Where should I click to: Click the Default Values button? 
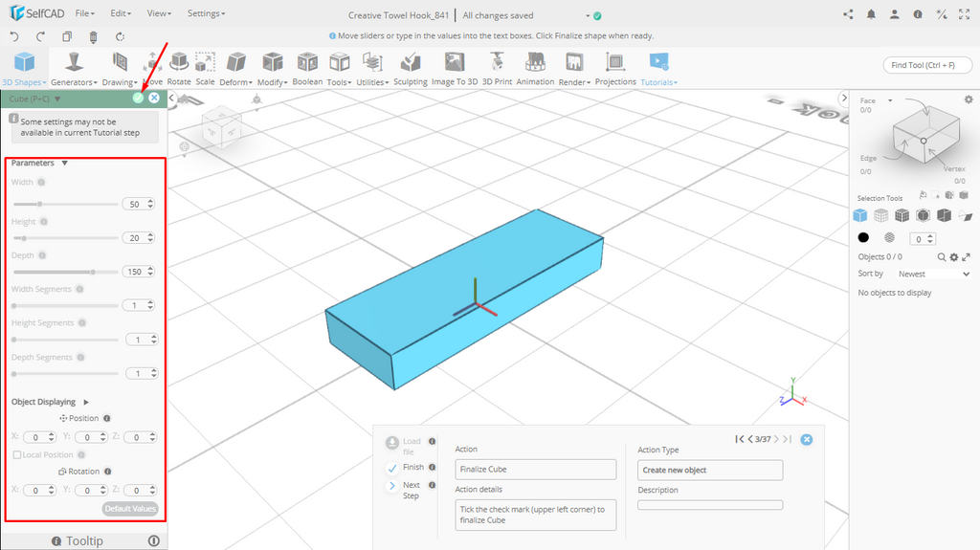click(x=130, y=509)
